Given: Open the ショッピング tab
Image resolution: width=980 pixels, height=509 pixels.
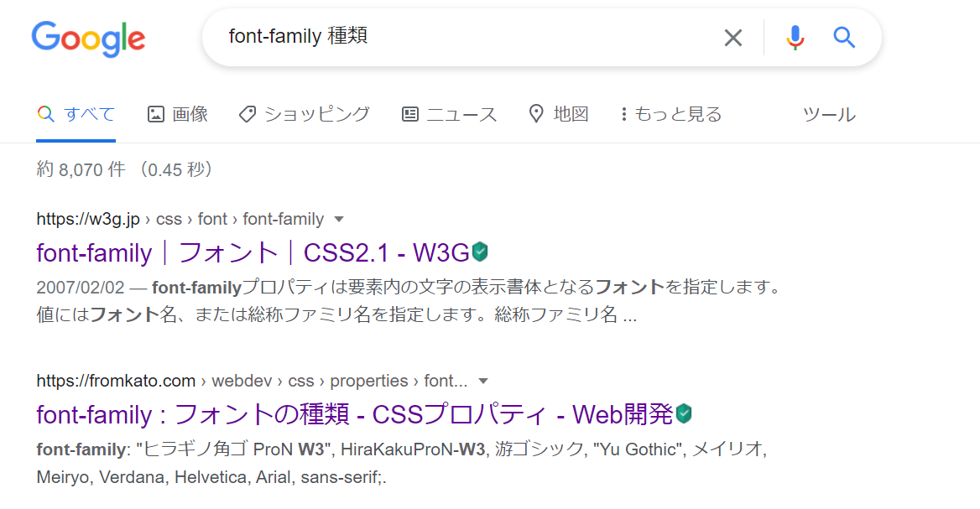Looking at the screenshot, I should click(305, 114).
